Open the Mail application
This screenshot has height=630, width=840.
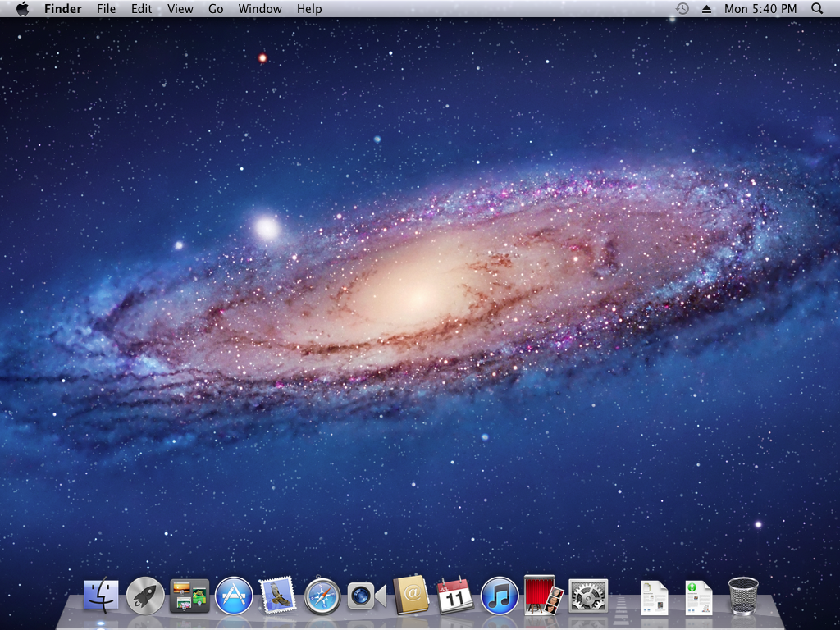click(277, 595)
